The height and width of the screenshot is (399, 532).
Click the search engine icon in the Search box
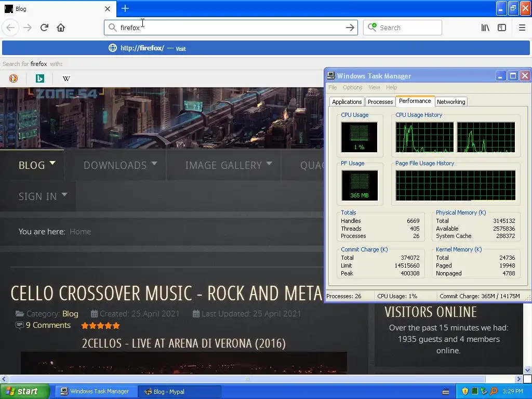[372, 27]
